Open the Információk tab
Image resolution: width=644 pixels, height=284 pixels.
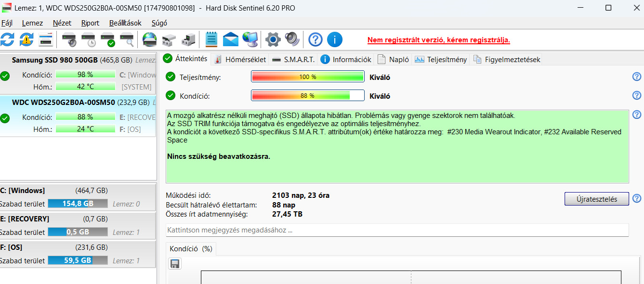346,60
